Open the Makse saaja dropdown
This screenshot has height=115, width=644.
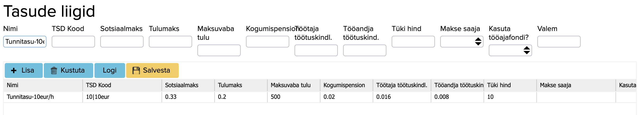(462, 42)
